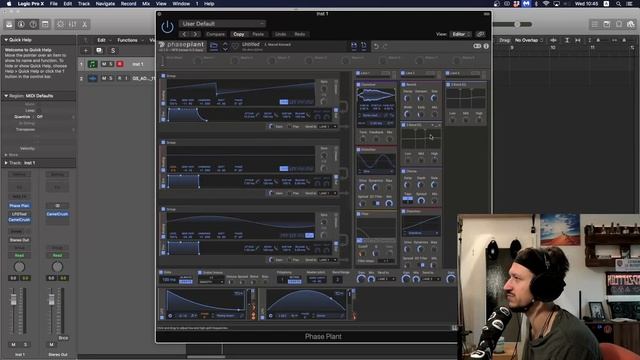Image resolution: width=640 pixels, height=360 pixels.
Task: Click the 3-Band EQ graph in Lane 3
Action: [x=465, y=98]
